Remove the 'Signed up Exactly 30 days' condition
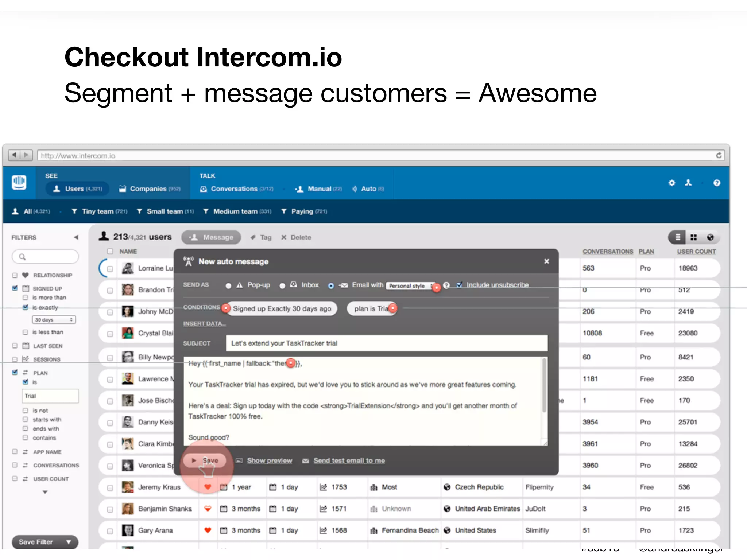The height and width of the screenshot is (560, 747). 226,308
